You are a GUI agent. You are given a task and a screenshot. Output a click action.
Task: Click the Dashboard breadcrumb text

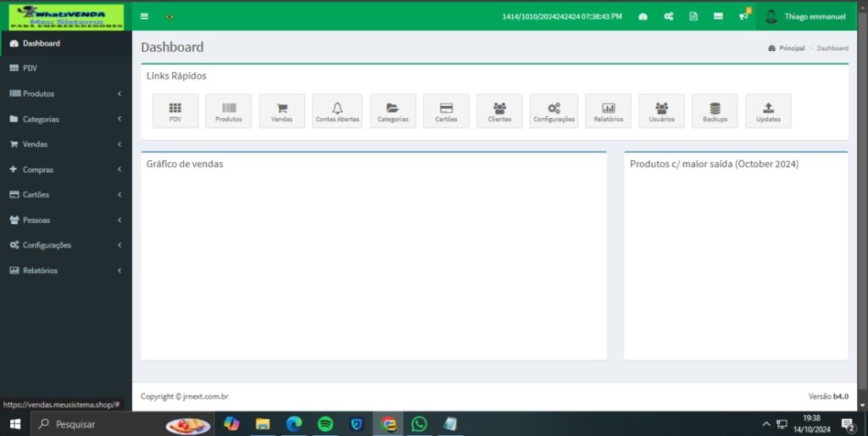(x=832, y=48)
